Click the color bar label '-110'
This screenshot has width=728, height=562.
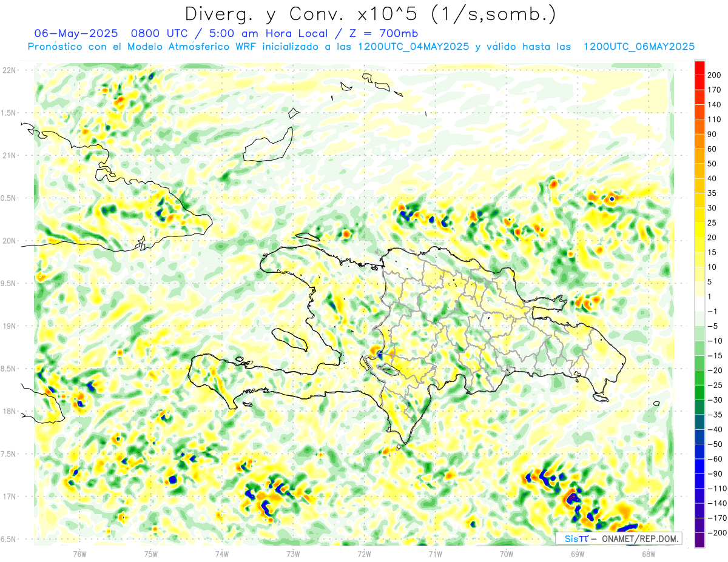click(718, 489)
